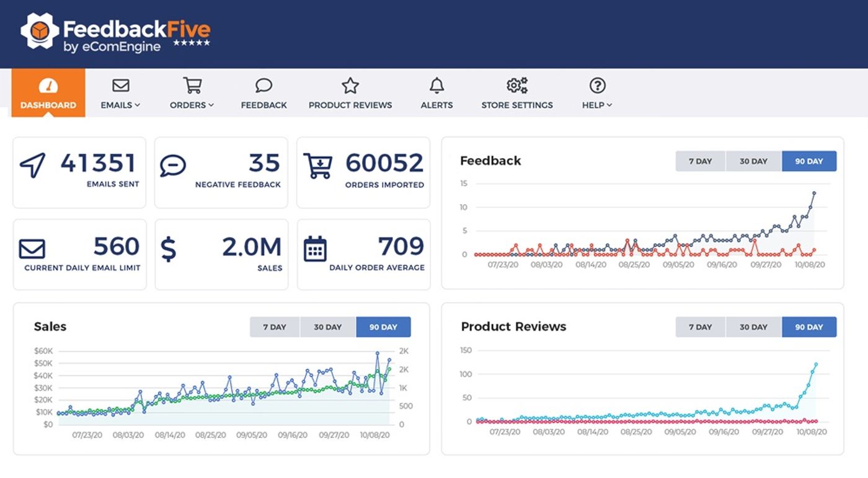Open the STORE SETTINGS nav label
This screenshot has width=868, height=478.
517,105
